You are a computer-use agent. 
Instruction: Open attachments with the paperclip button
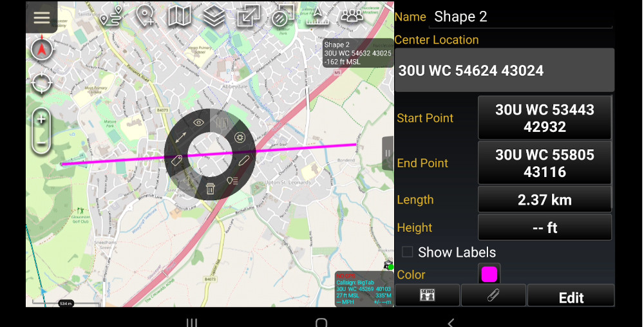tap(493, 295)
